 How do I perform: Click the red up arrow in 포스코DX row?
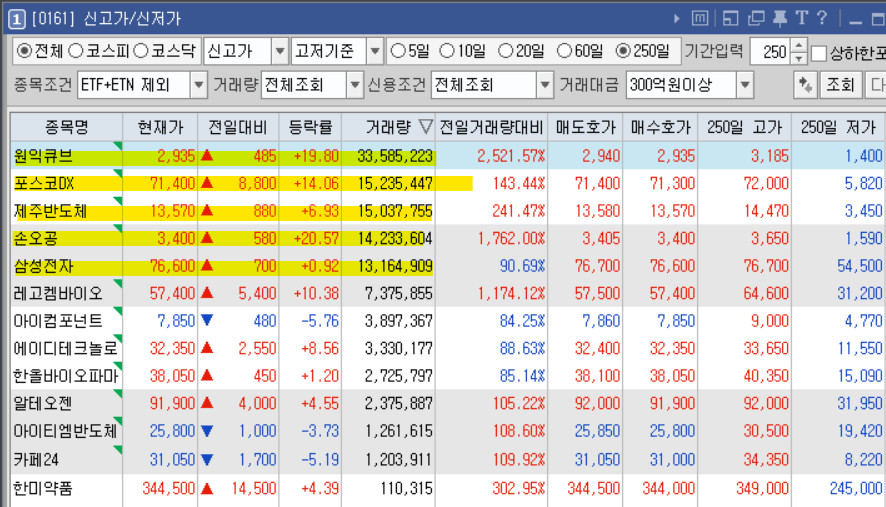(207, 183)
